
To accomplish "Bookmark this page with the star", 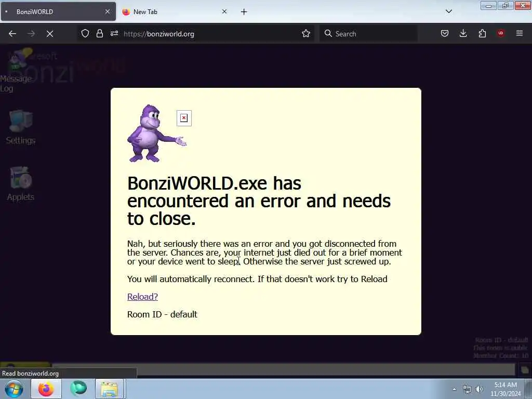I will click(306, 34).
